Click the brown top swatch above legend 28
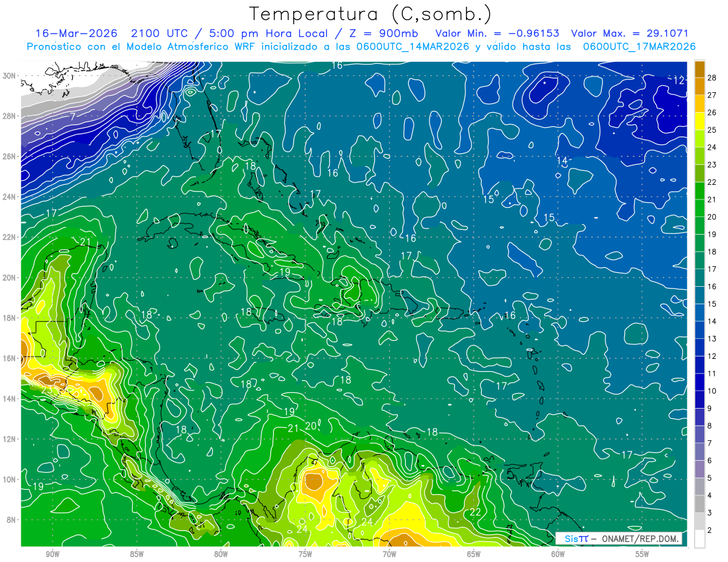The height and width of the screenshot is (562, 728). pos(699,69)
